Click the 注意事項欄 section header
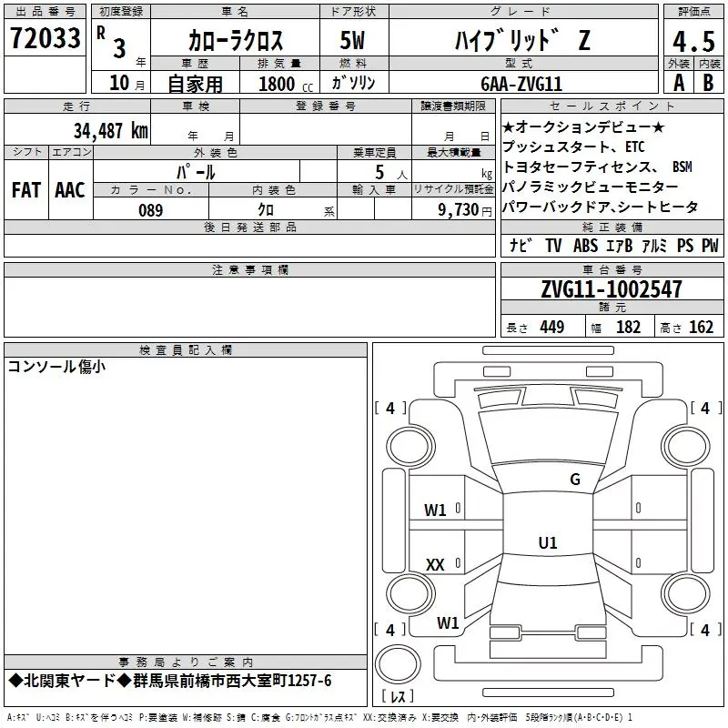The height and width of the screenshot is (728, 728). (249, 269)
